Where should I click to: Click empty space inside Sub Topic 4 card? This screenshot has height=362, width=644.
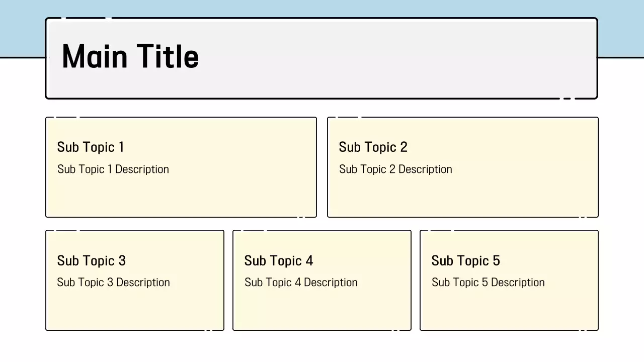pos(322,309)
